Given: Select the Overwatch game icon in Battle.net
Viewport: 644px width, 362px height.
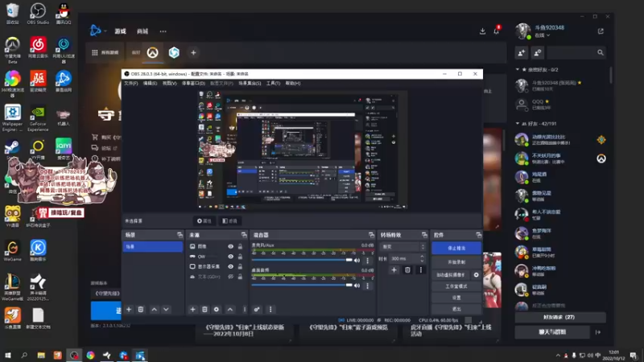Looking at the screenshot, I should pyautogui.click(x=153, y=52).
